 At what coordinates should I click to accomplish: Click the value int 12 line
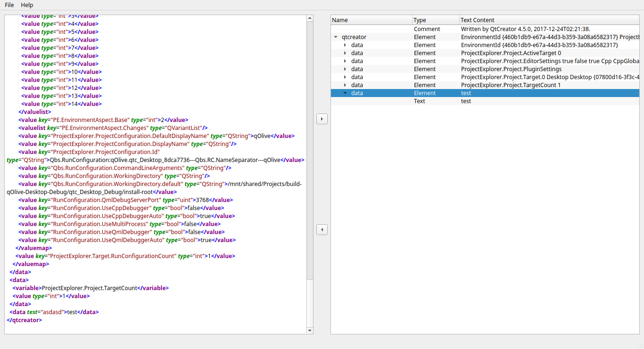[61, 88]
